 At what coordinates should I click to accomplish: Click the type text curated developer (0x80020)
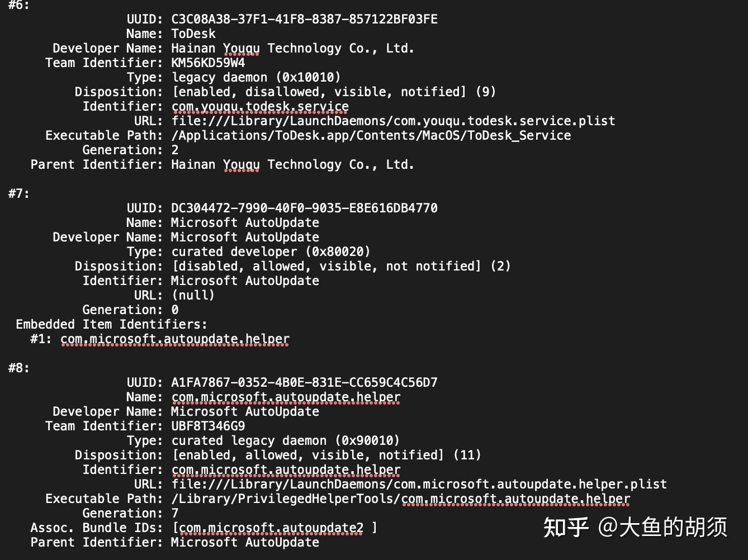pos(271,251)
